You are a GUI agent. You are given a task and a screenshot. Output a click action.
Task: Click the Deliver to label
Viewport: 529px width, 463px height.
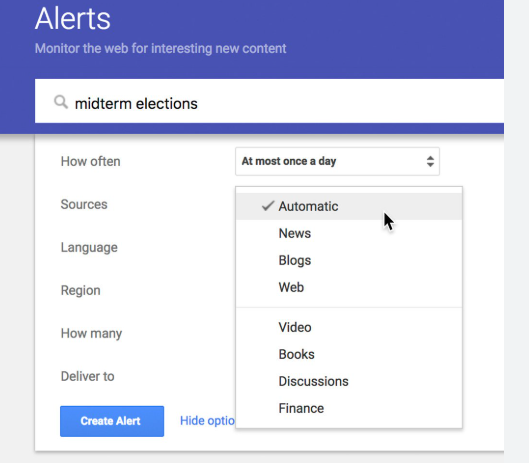tap(87, 376)
